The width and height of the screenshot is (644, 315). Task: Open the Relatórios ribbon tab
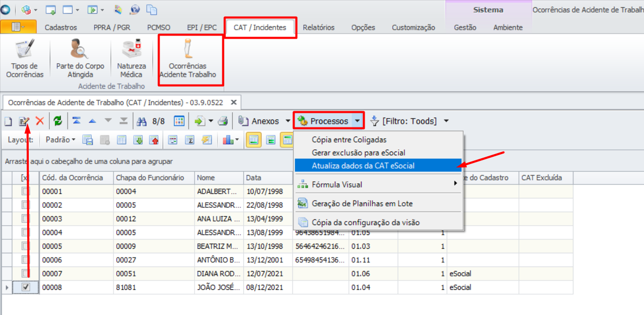[x=319, y=28]
